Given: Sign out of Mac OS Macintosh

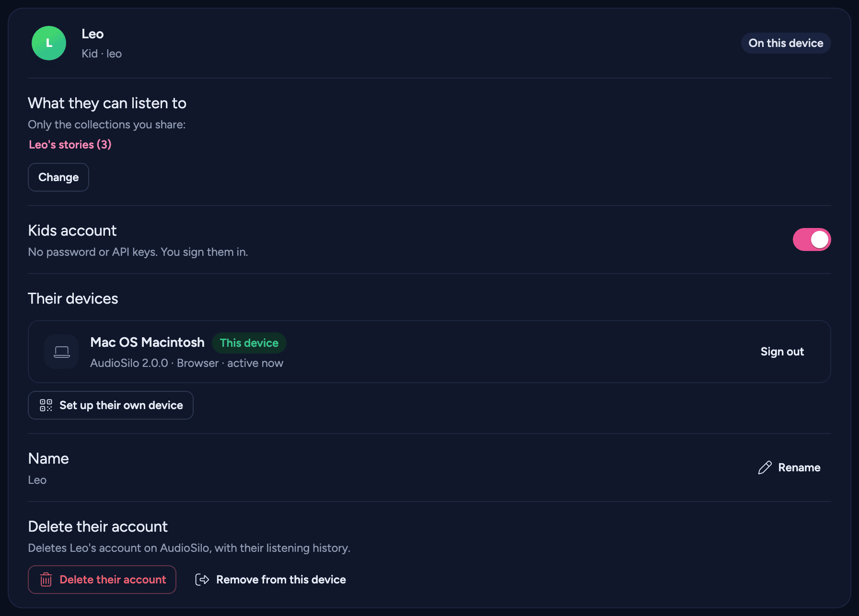Looking at the screenshot, I should coord(782,352).
